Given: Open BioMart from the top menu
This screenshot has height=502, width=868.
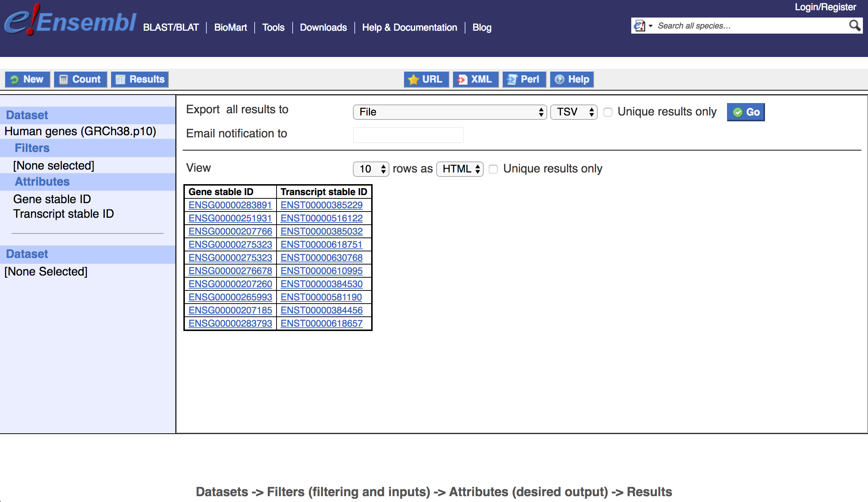Looking at the screenshot, I should tap(231, 27).
